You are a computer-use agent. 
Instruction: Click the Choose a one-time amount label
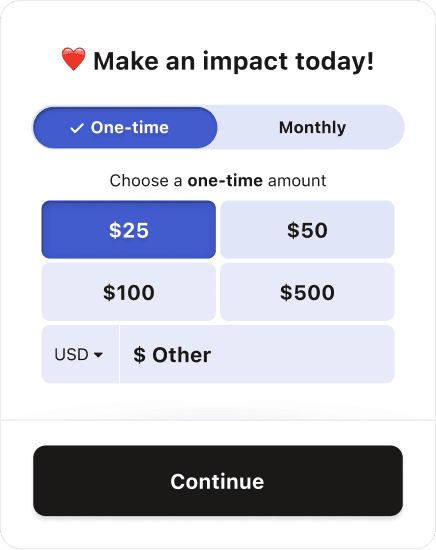click(x=218, y=181)
